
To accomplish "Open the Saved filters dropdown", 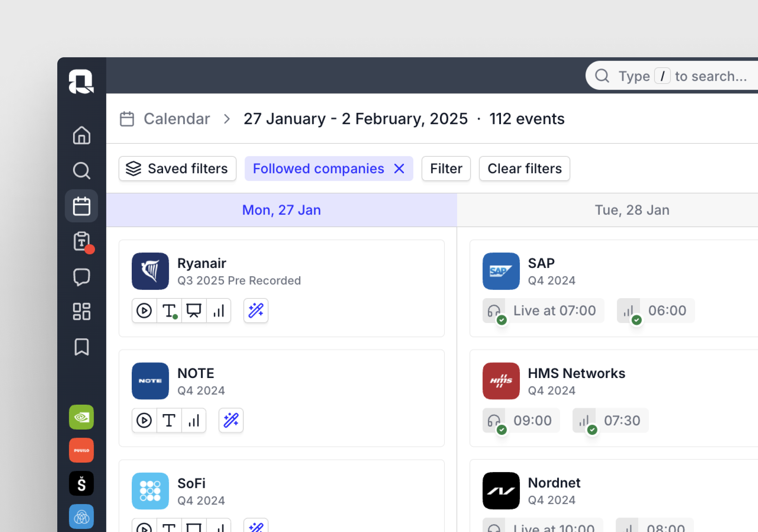I will coord(177,168).
